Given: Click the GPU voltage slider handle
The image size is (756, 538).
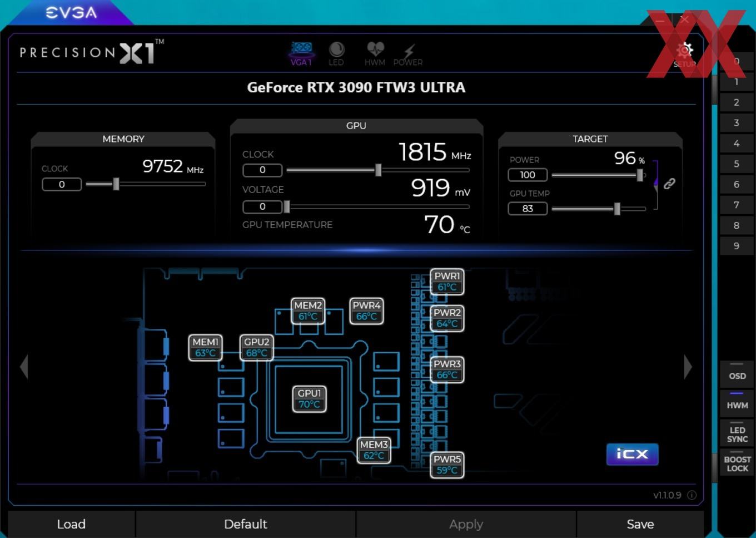Looking at the screenshot, I should pyautogui.click(x=287, y=206).
